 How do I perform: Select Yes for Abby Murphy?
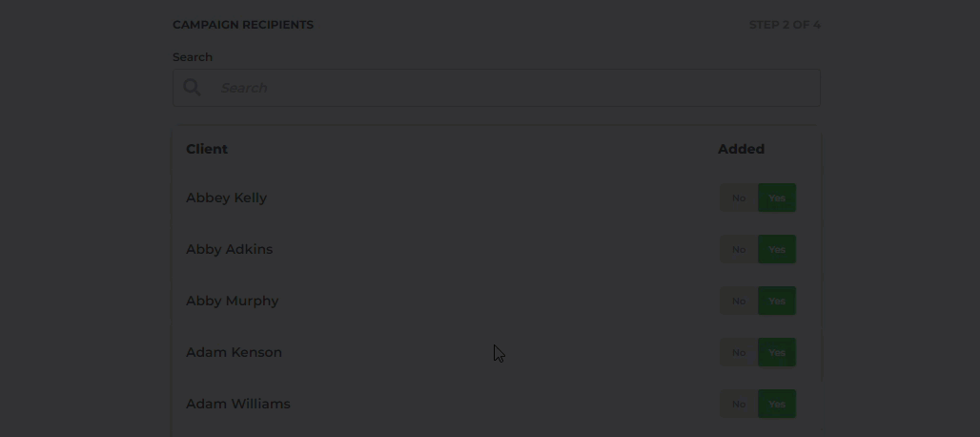tap(777, 301)
